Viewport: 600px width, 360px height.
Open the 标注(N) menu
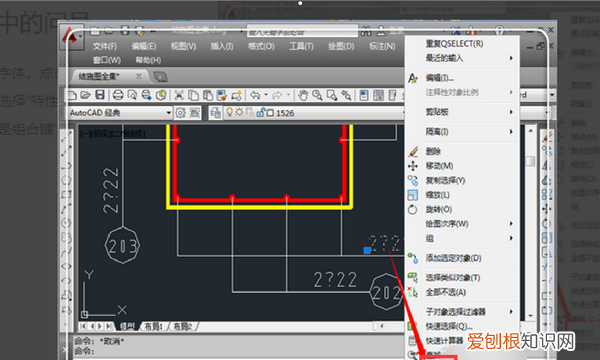pos(382,46)
